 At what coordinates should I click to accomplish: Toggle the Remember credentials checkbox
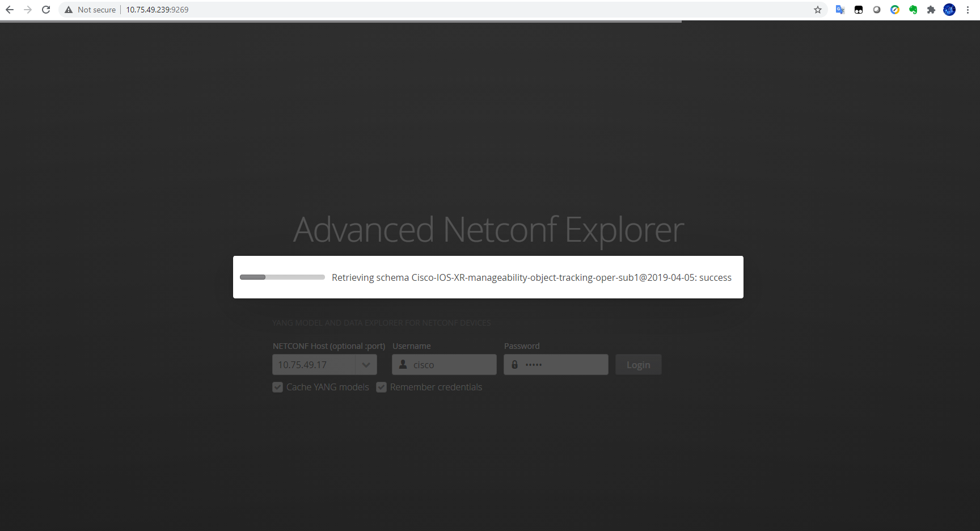click(381, 387)
